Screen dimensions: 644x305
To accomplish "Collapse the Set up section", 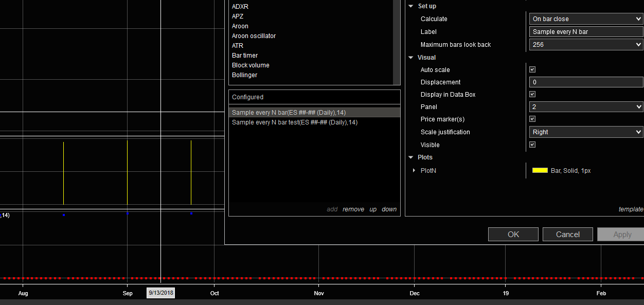I will click(x=411, y=6).
